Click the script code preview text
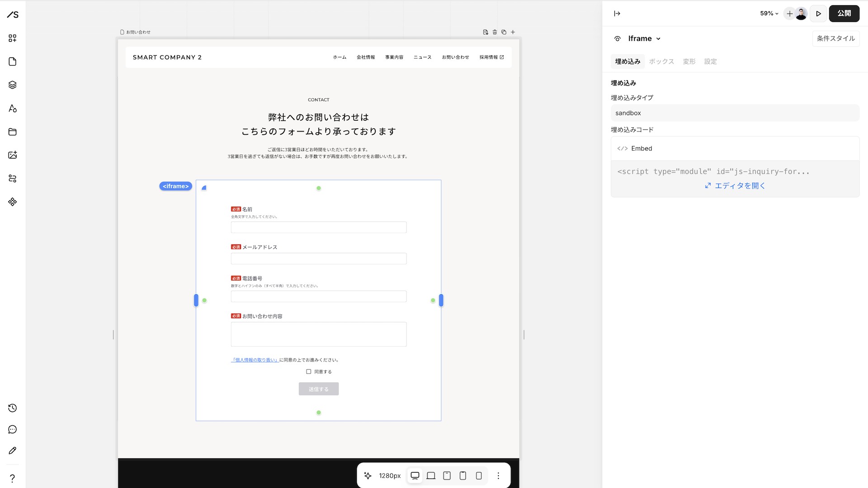This screenshot has height=488, width=868. (713, 171)
